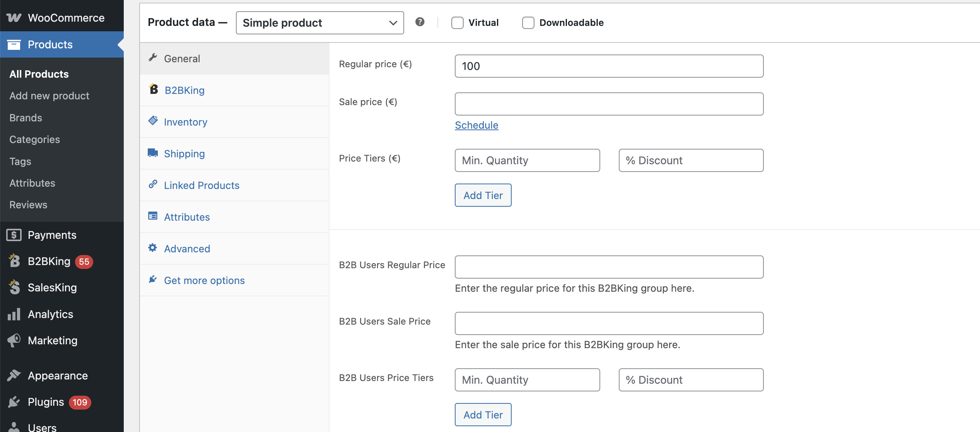Screen dimensions: 980x432
Task: Click the B2B Users Regular Price field
Action: pos(609,267)
